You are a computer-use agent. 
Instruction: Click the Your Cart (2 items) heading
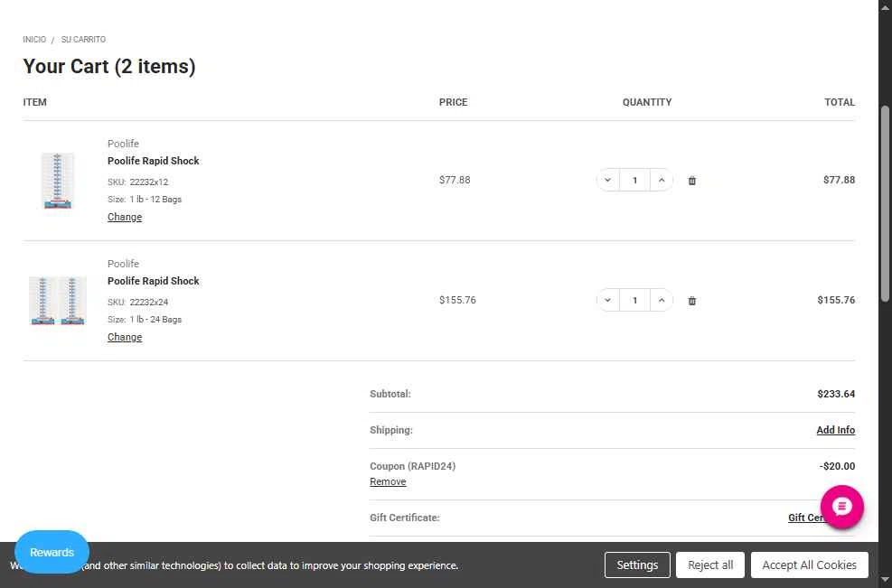coord(109,67)
